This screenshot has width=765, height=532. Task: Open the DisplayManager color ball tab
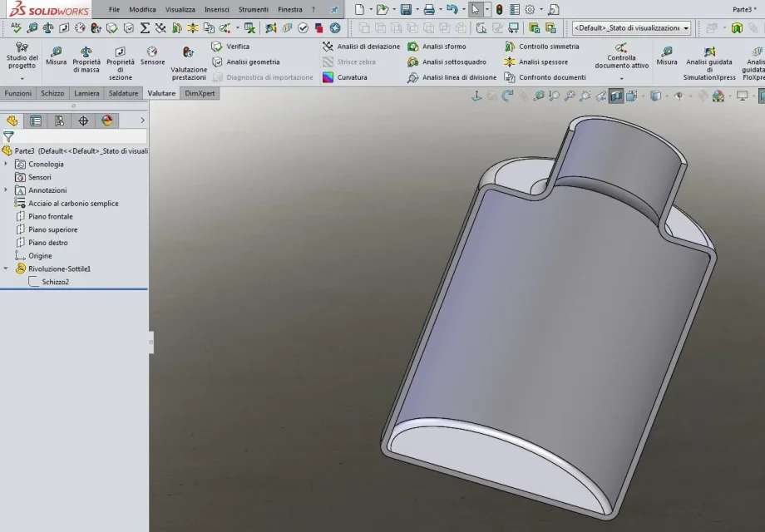pos(106,121)
